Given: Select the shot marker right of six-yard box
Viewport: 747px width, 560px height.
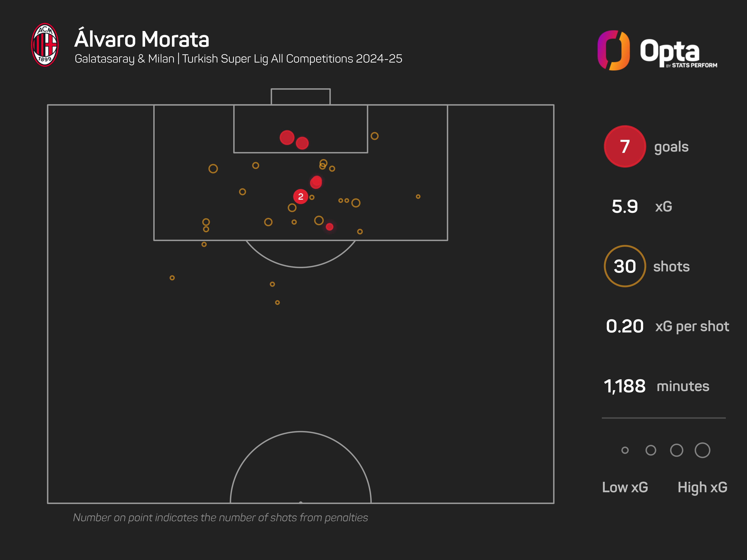Looking at the screenshot, I should click(374, 136).
